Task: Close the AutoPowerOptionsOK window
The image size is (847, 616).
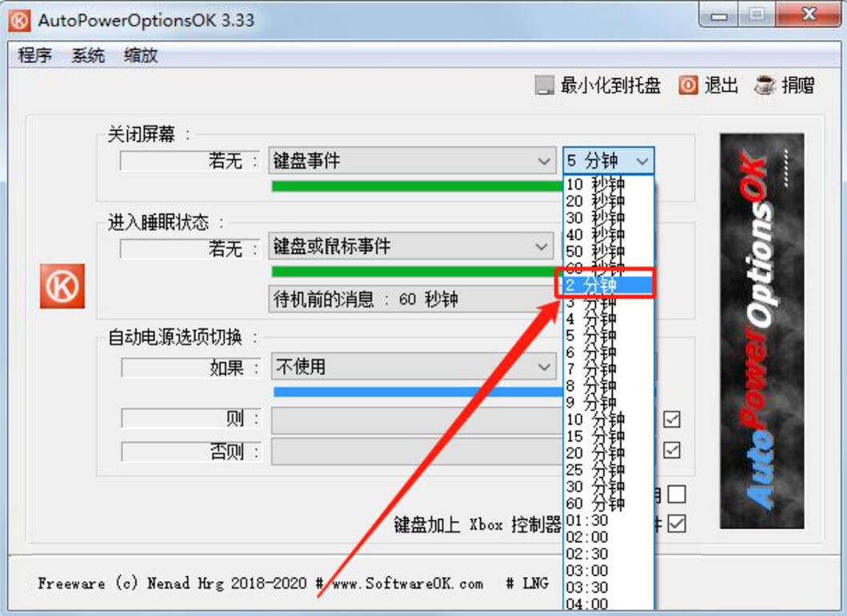Action: (x=809, y=14)
